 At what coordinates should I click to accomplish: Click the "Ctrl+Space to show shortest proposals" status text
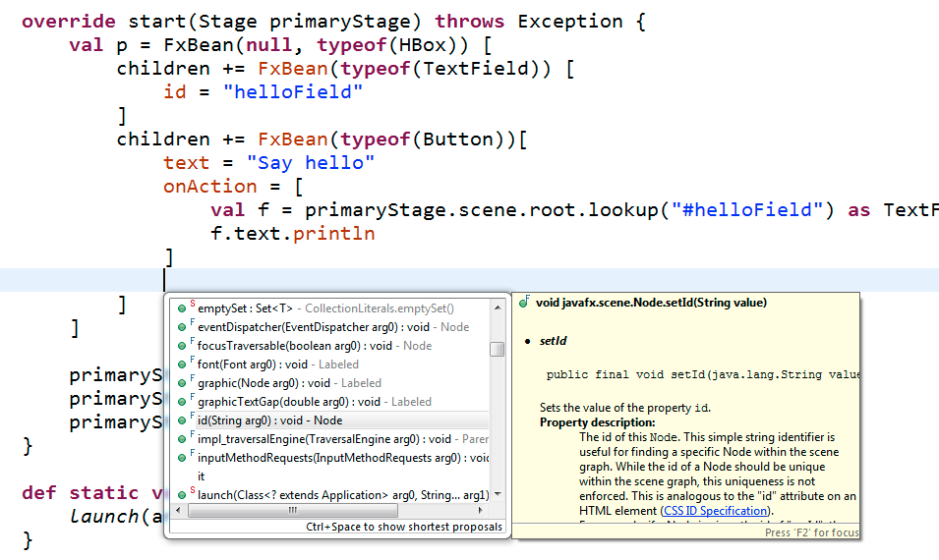pyautogui.click(x=403, y=528)
